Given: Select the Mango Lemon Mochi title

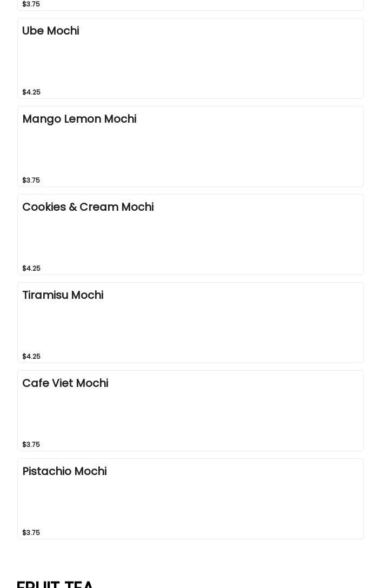Looking at the screenshot, I should [x=79, y=119].
